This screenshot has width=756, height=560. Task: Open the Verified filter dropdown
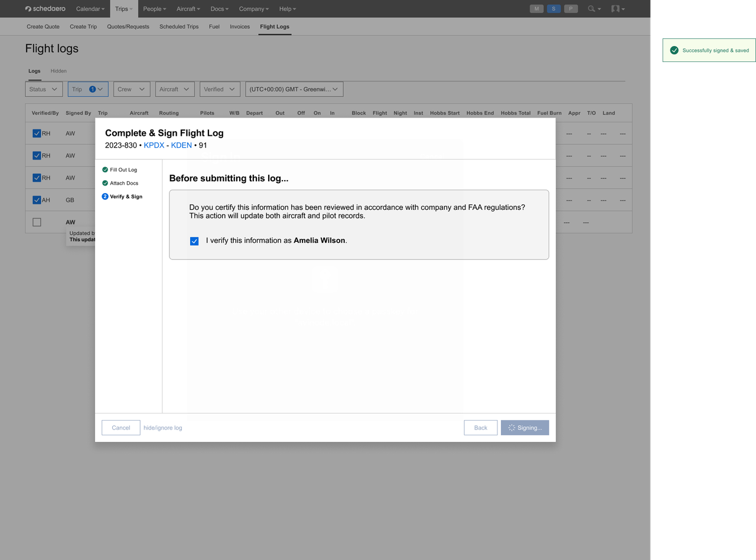220,89
